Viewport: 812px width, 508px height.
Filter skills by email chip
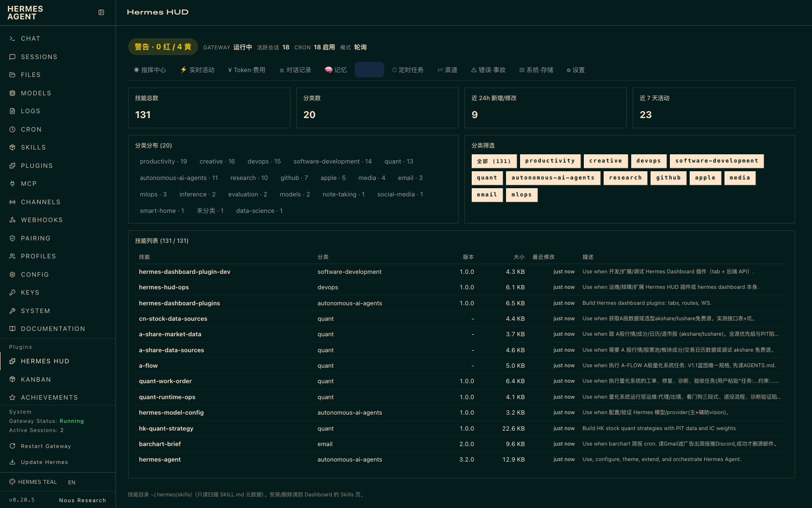[487, 195]
